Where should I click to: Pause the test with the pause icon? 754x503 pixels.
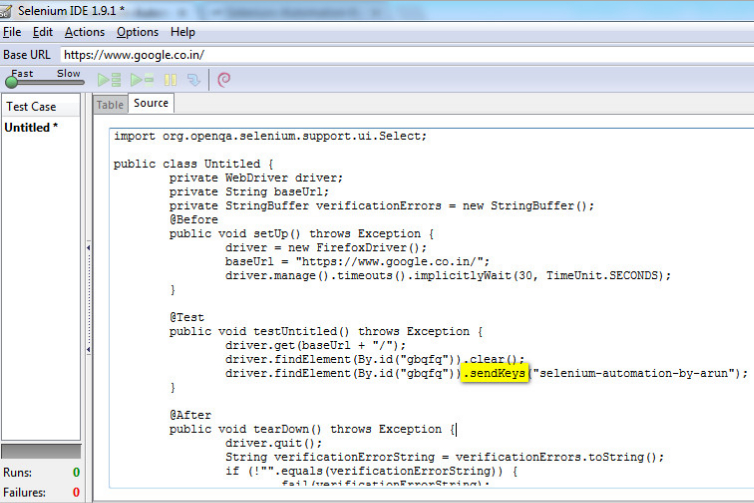[170, 80]
